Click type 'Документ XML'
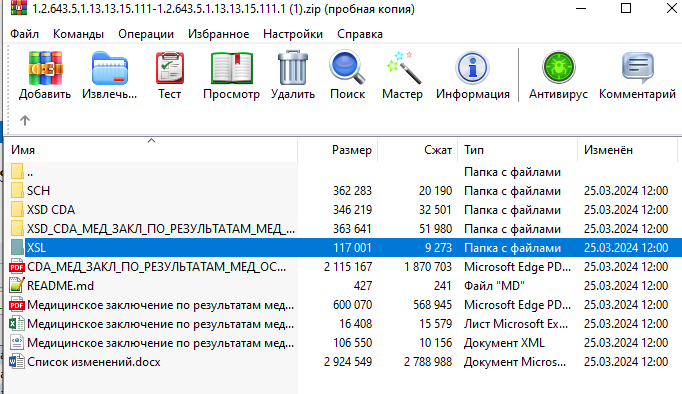 (x=504, y=343)
